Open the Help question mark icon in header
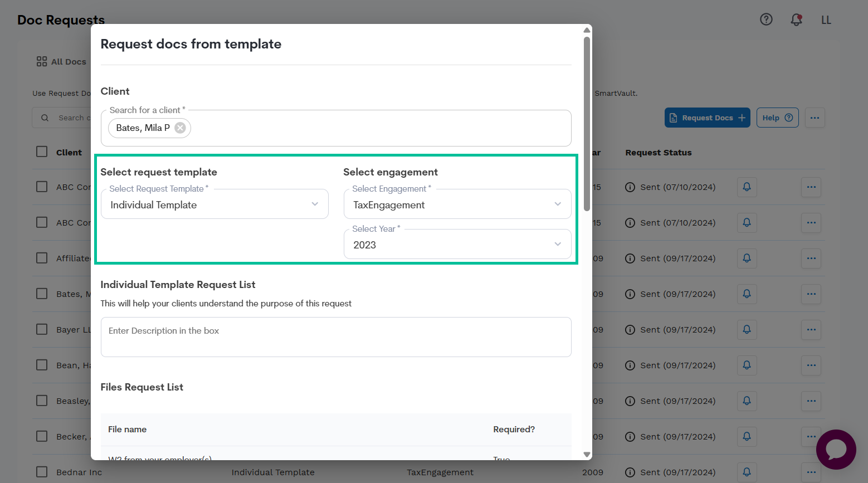 766,19
